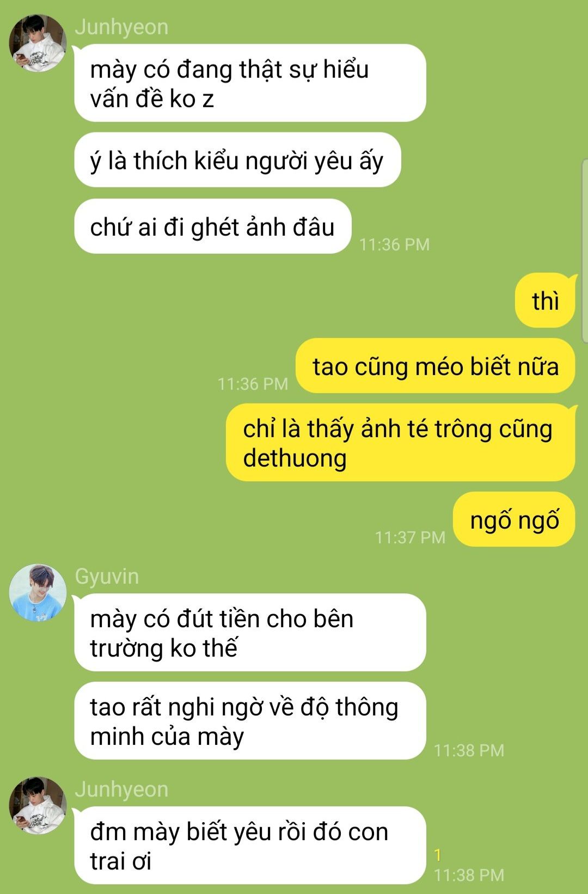This screenshot has height=894, width=588.
Task: Tap message "đm mày biết yêu rồi đó con trai ơi"
Action: [250, 846]
